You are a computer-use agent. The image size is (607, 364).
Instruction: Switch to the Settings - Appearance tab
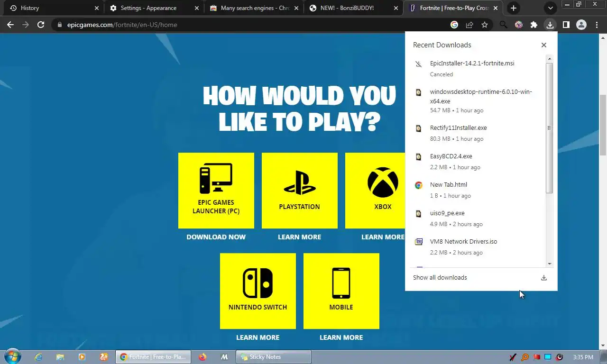tap(154, 8)
